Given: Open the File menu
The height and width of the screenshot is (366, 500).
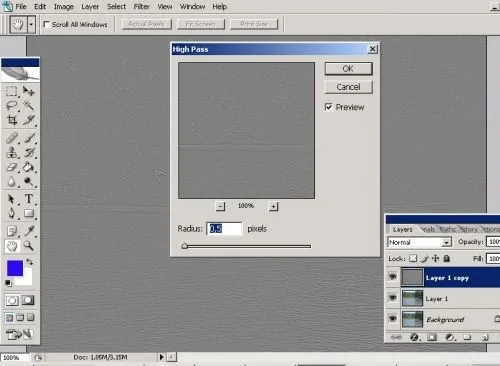Looking at the screenshot, I should point(21,7).
